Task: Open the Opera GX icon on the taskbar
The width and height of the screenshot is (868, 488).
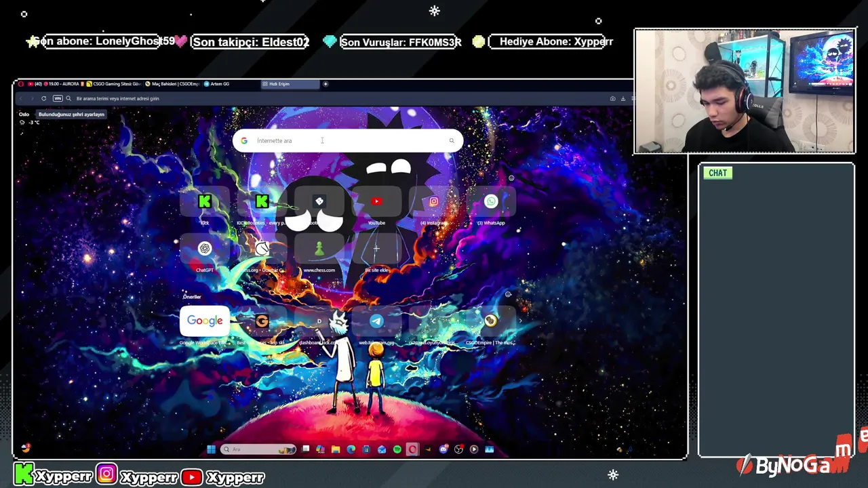Action: tap(412, 449)
